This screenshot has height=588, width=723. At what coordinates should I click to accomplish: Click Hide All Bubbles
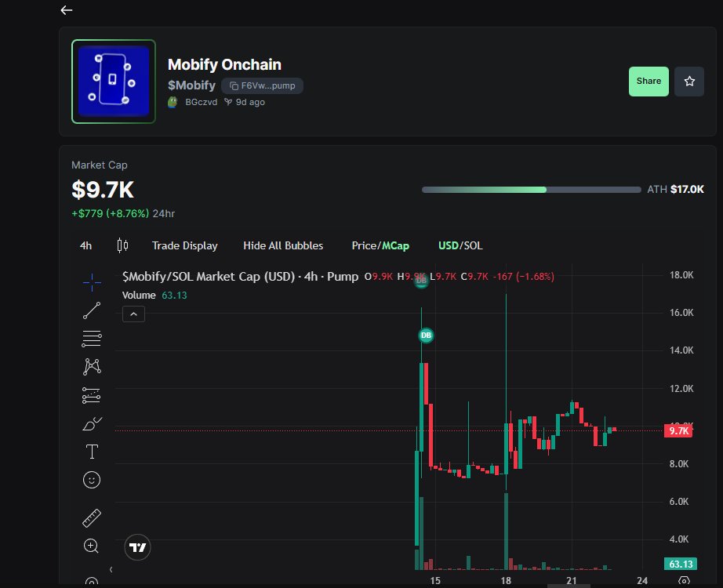pyautogui.click(x=283, y=245)
